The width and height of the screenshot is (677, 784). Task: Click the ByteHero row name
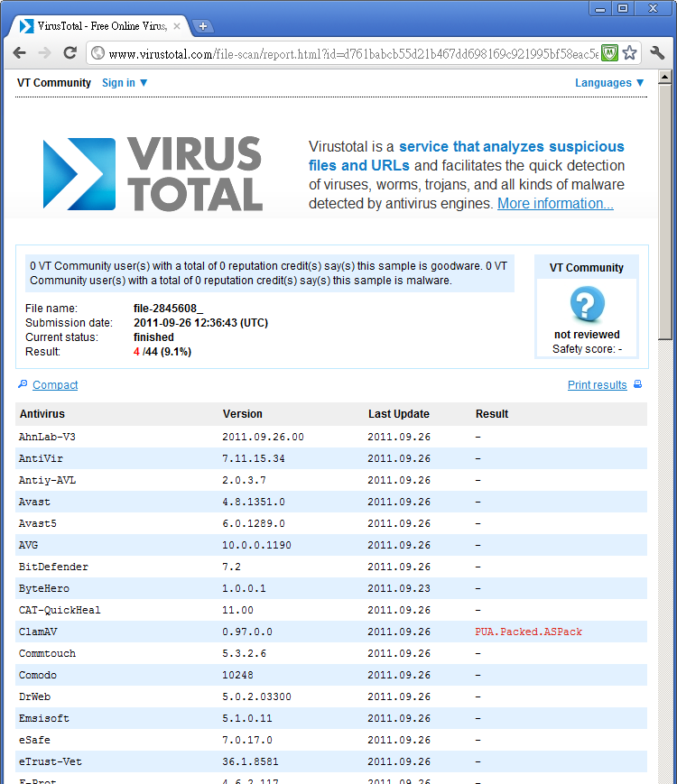pyautogui.click(x=44, y=588)
